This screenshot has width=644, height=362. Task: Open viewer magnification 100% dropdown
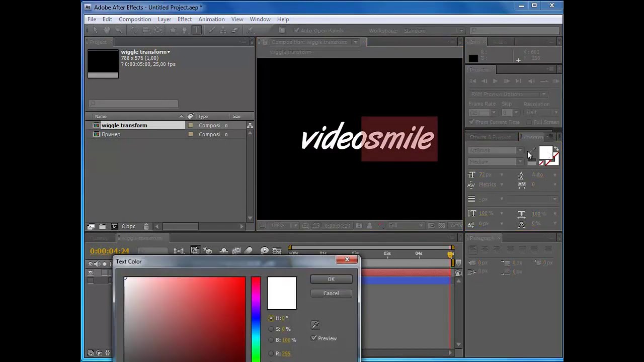point(284,226)
